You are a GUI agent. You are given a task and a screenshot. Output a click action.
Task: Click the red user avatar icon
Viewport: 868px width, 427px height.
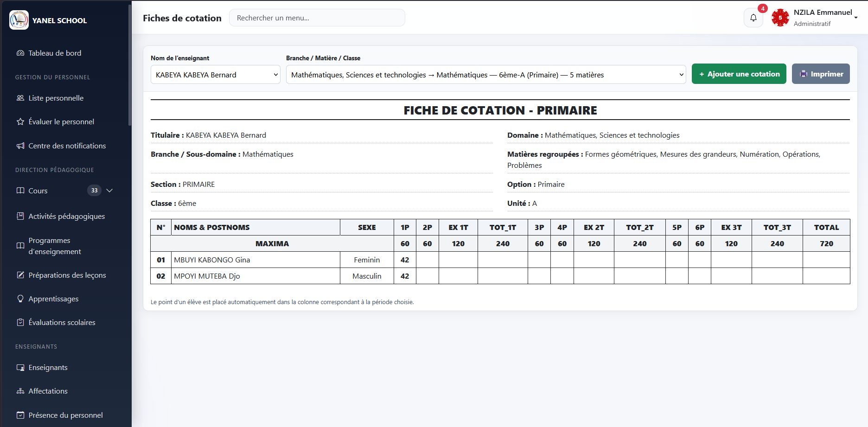tap(780, 18)
